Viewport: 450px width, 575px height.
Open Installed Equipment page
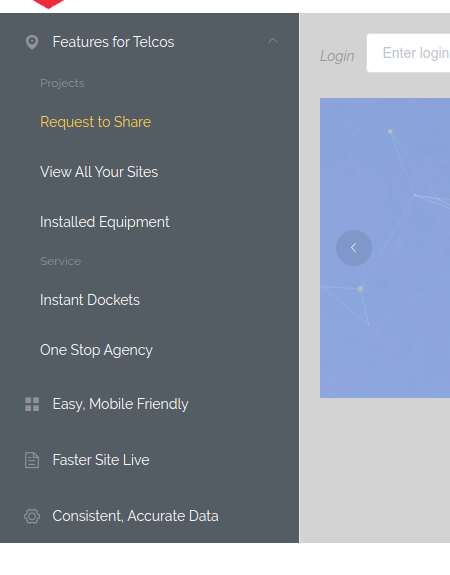[x=105, y=222]
